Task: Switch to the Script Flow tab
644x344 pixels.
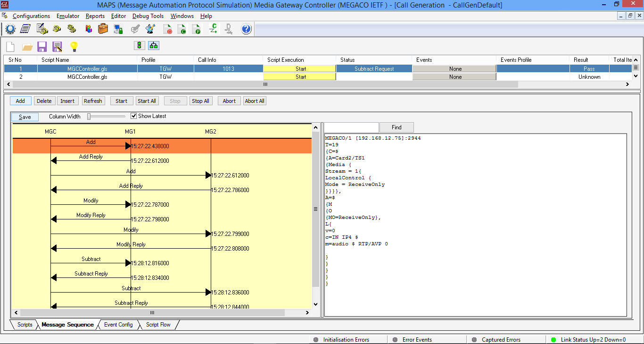Action: (158, 325)
